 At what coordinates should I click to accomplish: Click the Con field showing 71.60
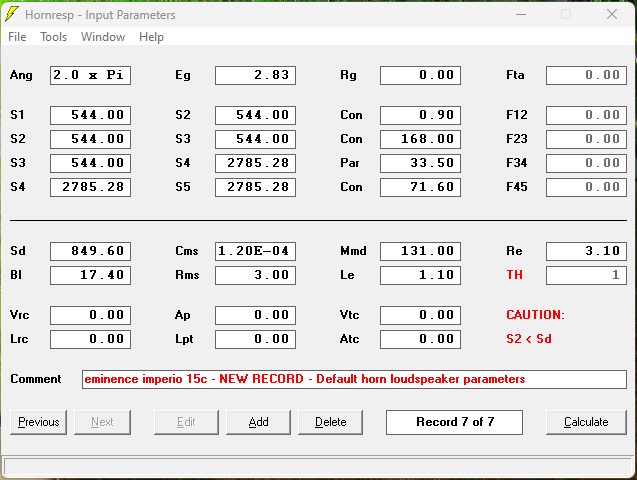point(420,187)
